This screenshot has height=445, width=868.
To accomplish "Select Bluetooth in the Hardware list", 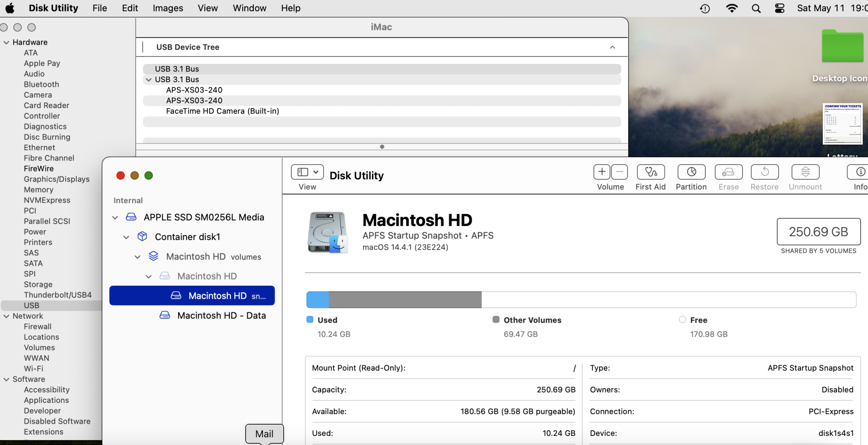I will pos(41,84).
